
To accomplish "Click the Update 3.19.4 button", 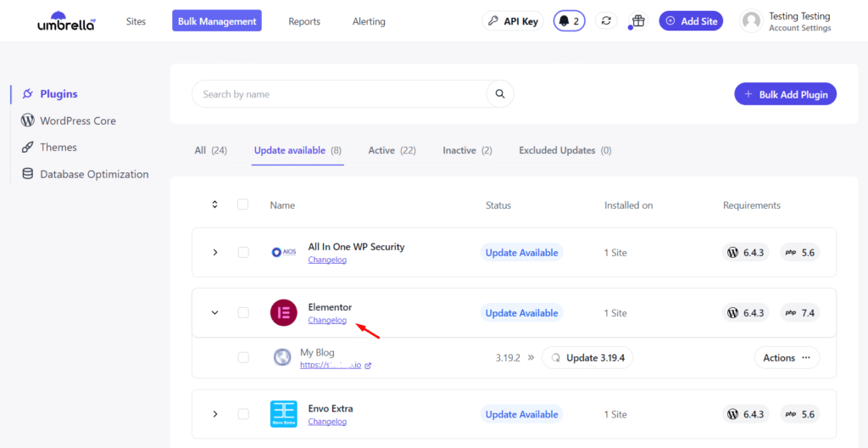I will (x=587, y=357).
